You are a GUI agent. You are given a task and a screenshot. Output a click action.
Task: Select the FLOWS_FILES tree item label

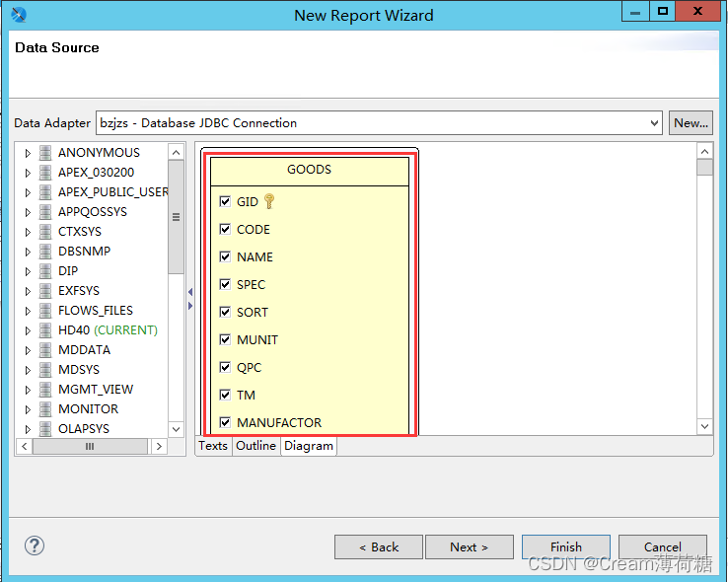[x=96, y=311]
